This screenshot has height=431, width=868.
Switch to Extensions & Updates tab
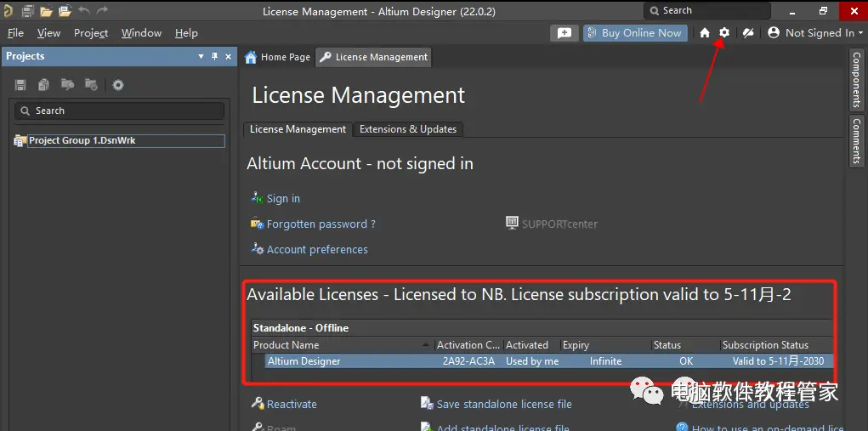coord(408,129)
